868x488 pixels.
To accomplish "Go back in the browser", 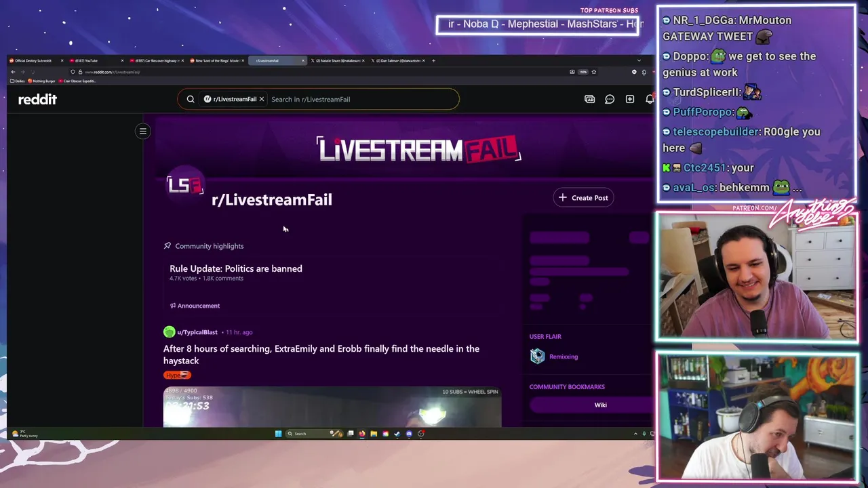I will click(x=13, y=72).
